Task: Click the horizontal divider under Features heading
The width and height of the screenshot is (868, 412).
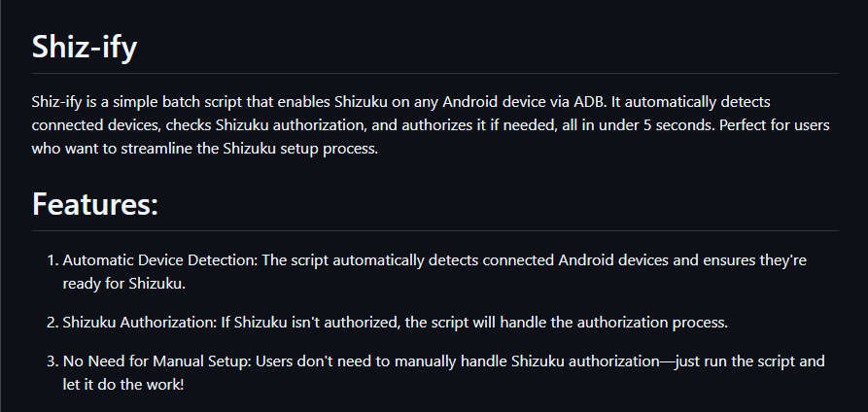Action: [435, 230]
